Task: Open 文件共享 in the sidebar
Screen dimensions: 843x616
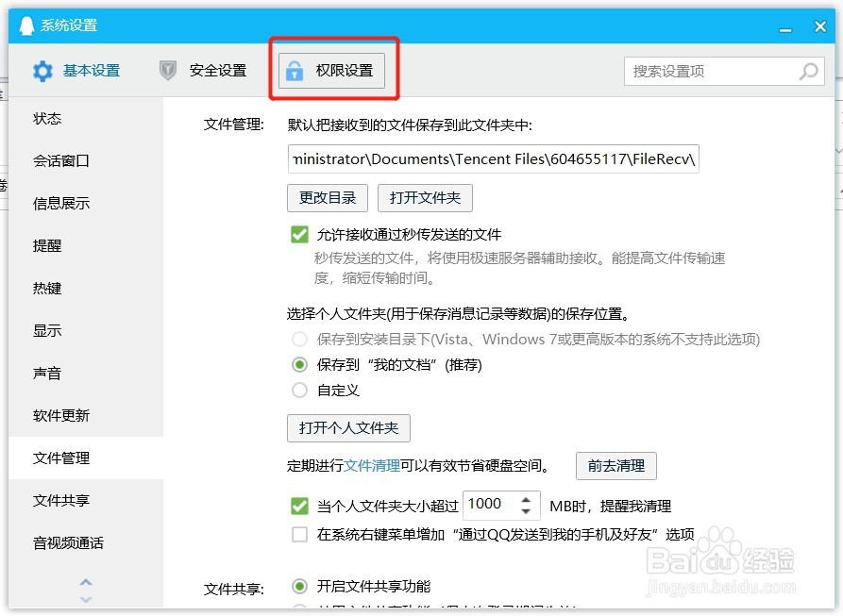Action: point(59,500)
